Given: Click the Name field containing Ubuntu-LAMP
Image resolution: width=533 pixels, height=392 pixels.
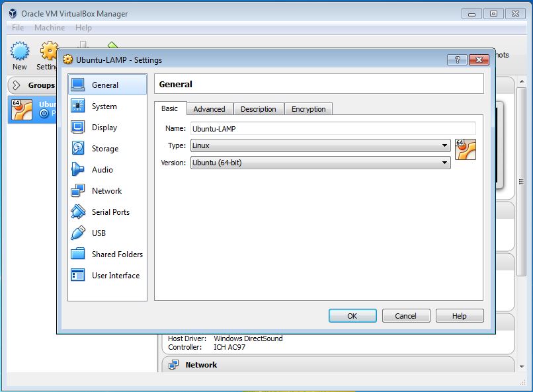Looking at the screenshot, I should [x=333, y=128].
